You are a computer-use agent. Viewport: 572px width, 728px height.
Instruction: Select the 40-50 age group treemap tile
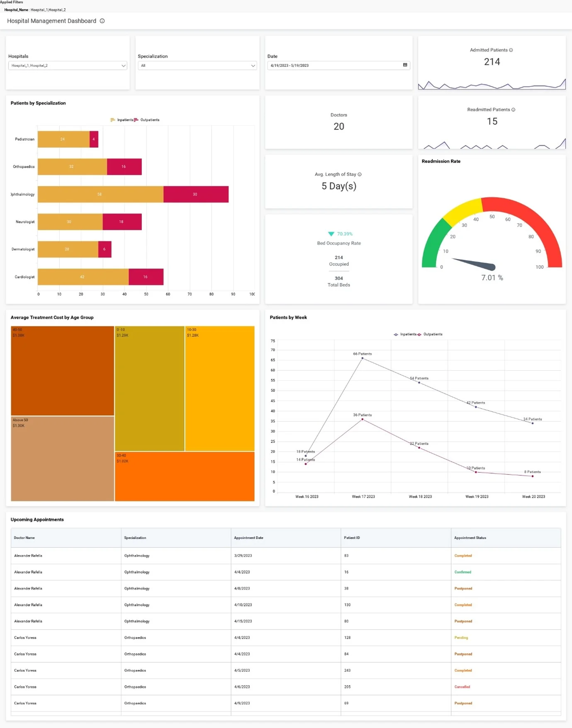pos(62,371)
